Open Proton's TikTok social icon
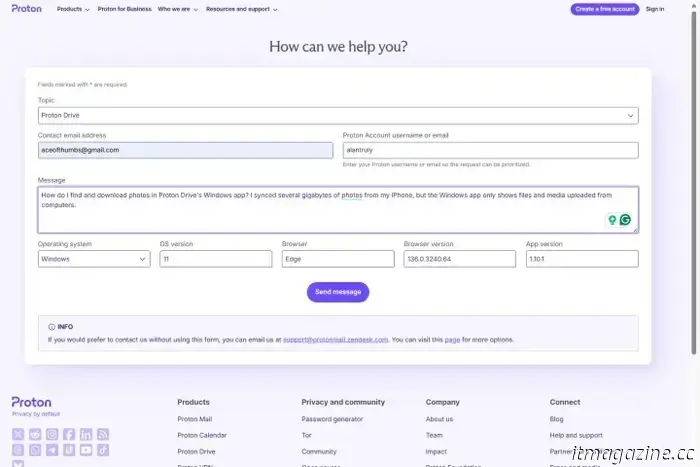This screenshot has height=467, width=700. point(103,450)
